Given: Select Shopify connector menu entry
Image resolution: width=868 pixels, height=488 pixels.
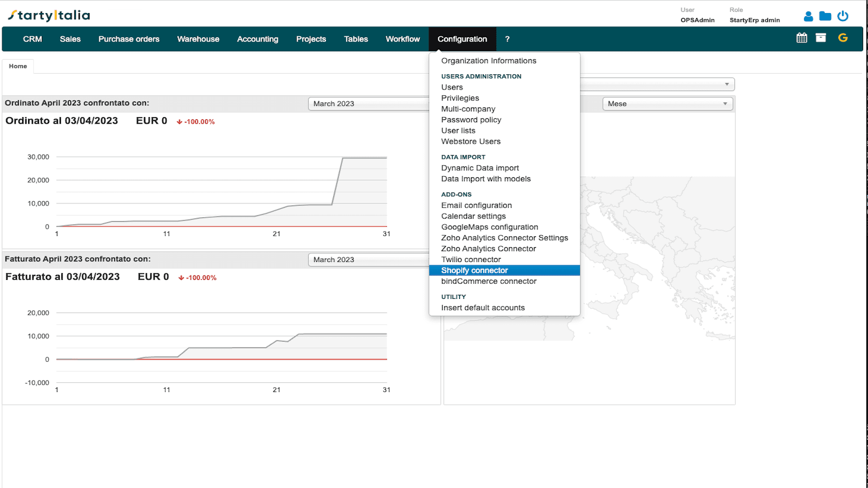Looking at the screenshot, I should pyautogui.click(x=475, y=271).
